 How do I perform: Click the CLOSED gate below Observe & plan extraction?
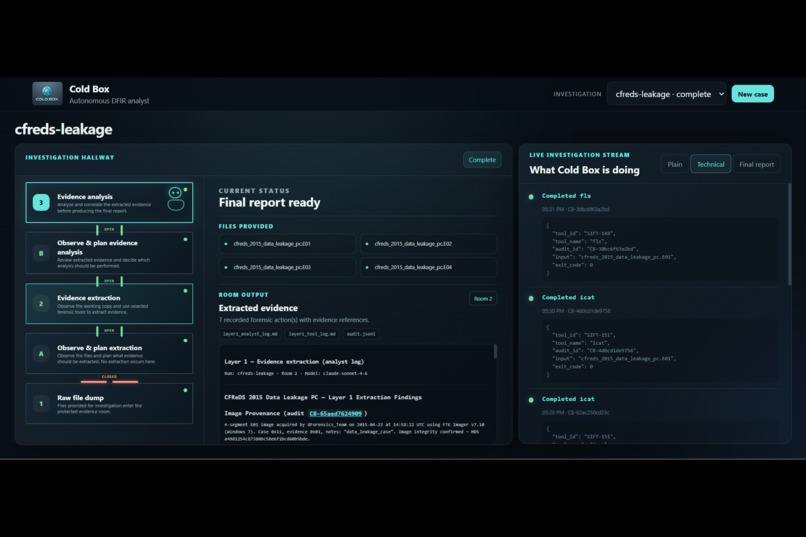coord(109,379)
